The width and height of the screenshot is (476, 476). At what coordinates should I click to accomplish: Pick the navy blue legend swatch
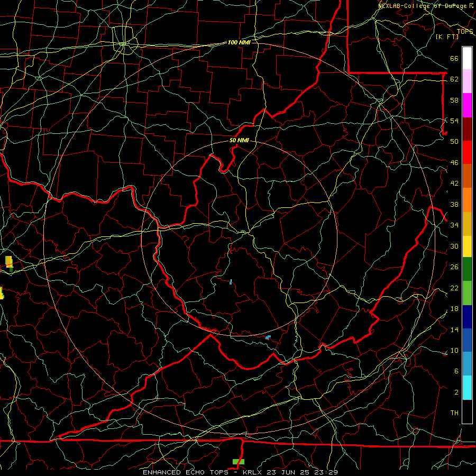click(467, 317)
